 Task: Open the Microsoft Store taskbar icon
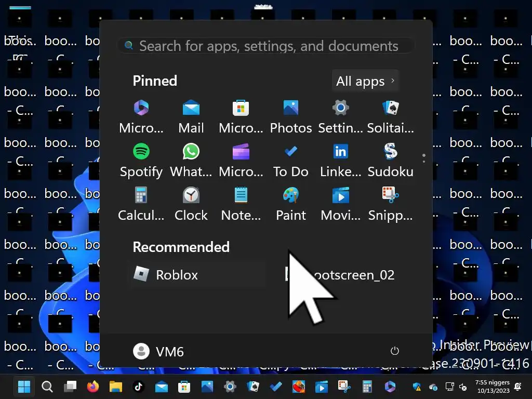[x=184, y=387]
